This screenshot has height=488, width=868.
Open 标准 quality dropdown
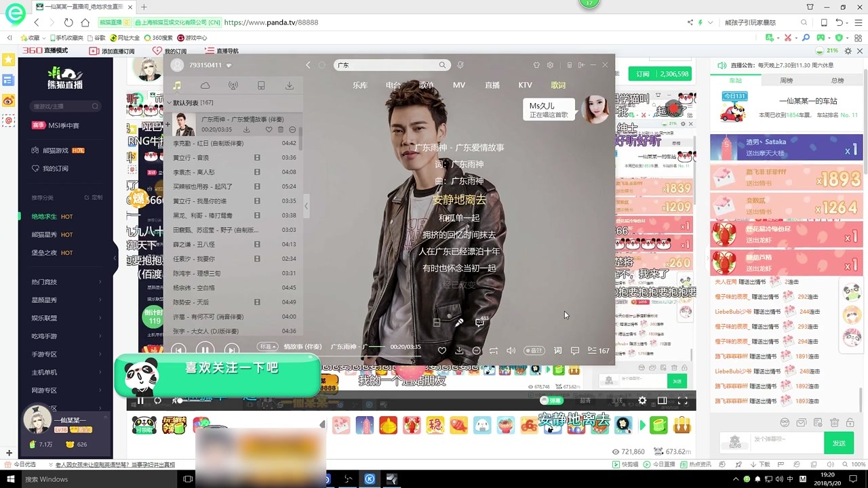[268, 346]
